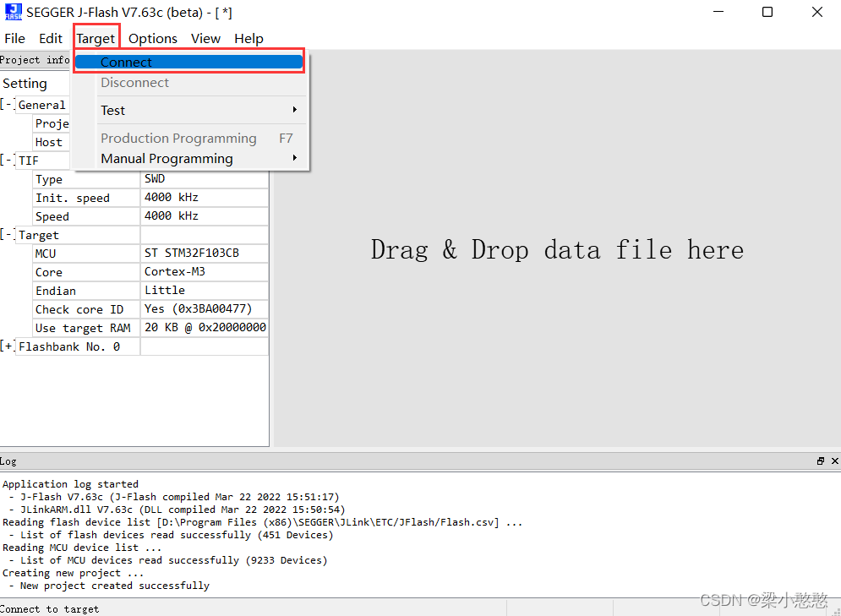Click the Production Programming menu entry
The image size is (841, 616).
(x=189, y=139)
